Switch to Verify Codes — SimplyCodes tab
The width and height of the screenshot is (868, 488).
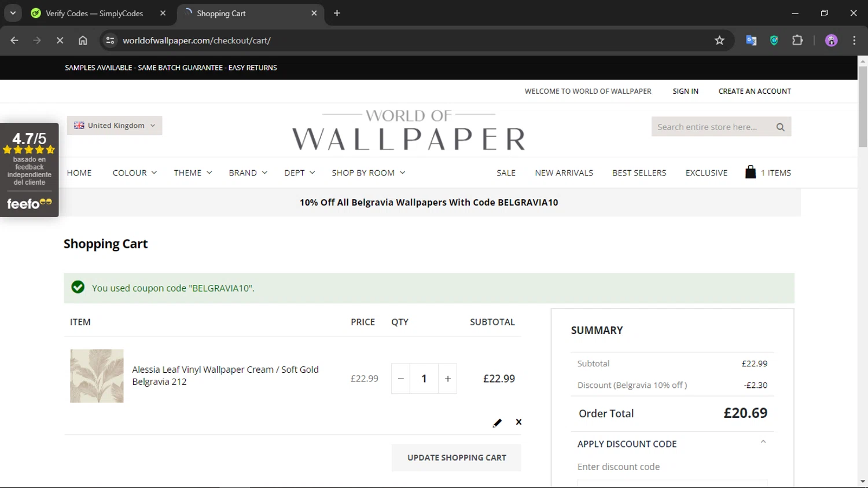tap(94, 13)
